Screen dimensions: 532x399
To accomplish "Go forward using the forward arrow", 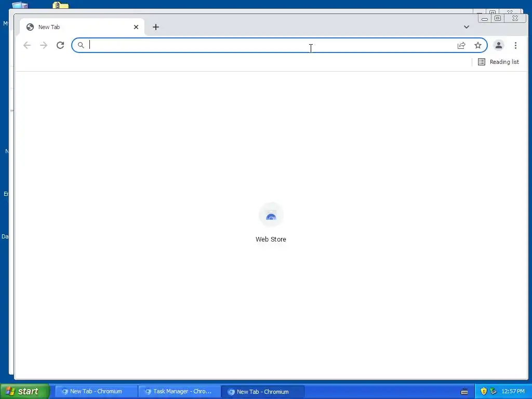I will pos(44,45).
